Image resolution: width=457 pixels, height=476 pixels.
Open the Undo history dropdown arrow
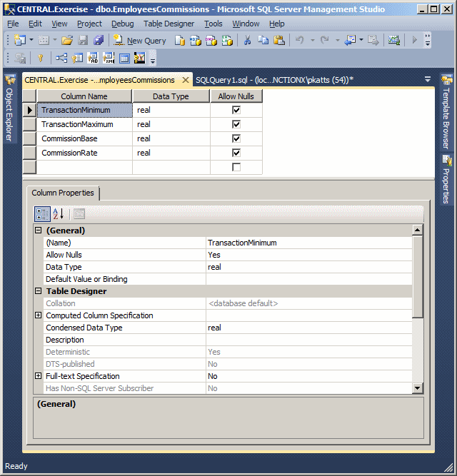pyautogui.click(x=313, y=40)
